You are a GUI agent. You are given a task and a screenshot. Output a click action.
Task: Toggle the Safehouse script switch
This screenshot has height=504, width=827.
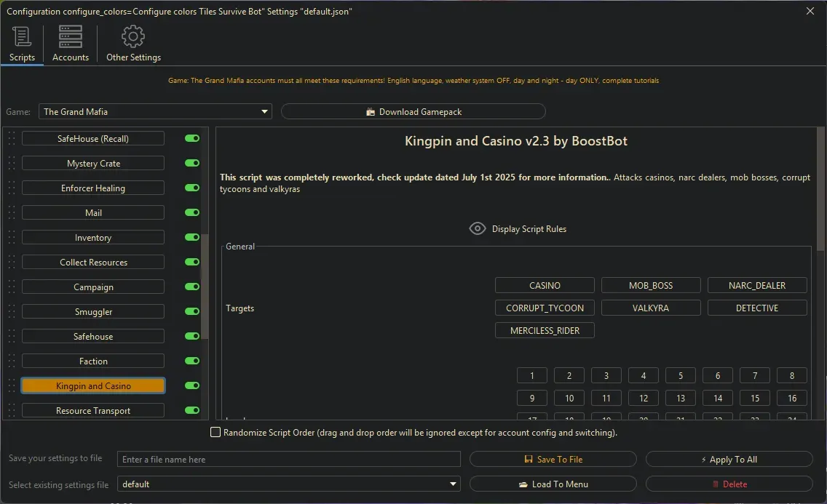pyautogui.click(x=192, y=337)
